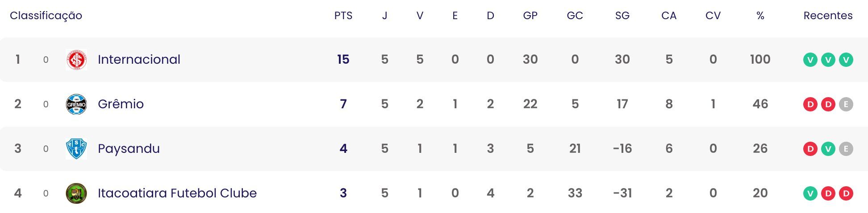Click Grêmio's gray E result badge
The height and width of the screenshot is (213, 868).
click(846, 104)
